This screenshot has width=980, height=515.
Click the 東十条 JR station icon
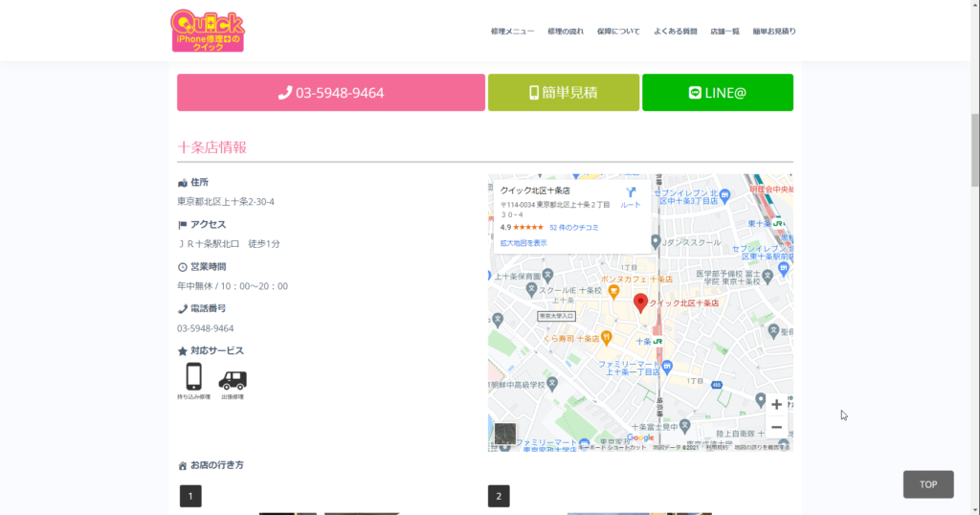(x=777, y=223)
